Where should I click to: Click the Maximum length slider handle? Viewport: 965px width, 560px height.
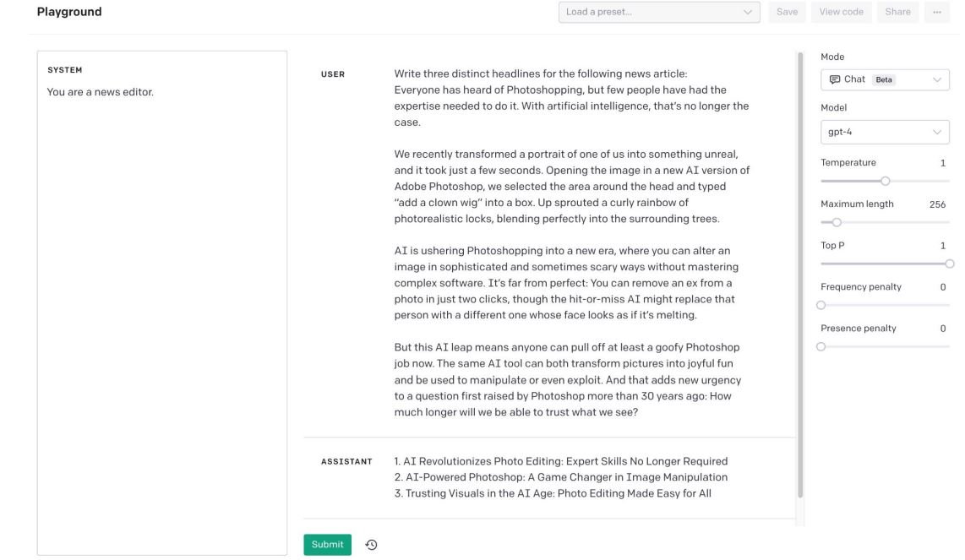(x=837, y=222)
